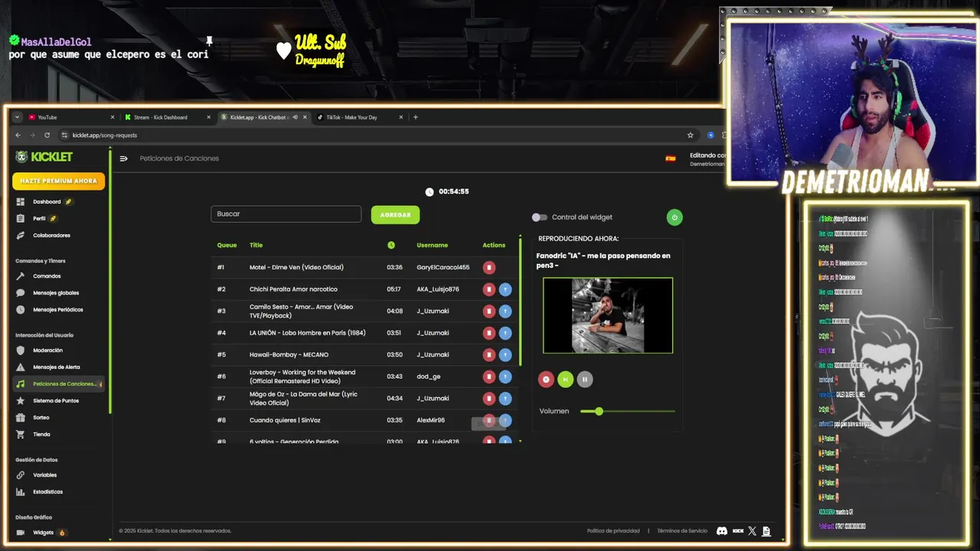This screenshot has width=980, height=551.
Task: Go back in browser history
Action: 18,135
